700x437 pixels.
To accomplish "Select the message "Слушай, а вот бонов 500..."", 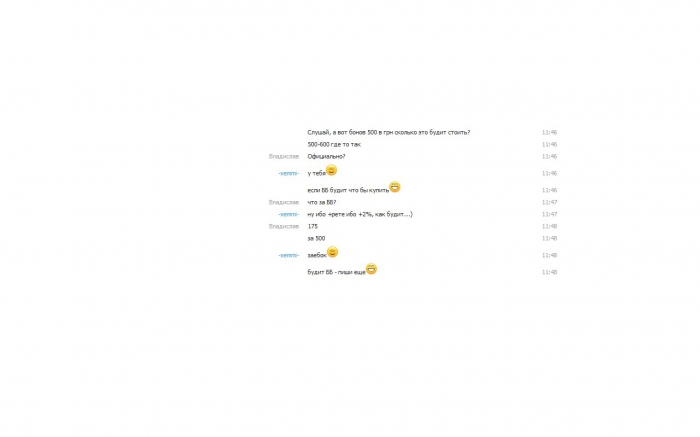I will [388, 133].
